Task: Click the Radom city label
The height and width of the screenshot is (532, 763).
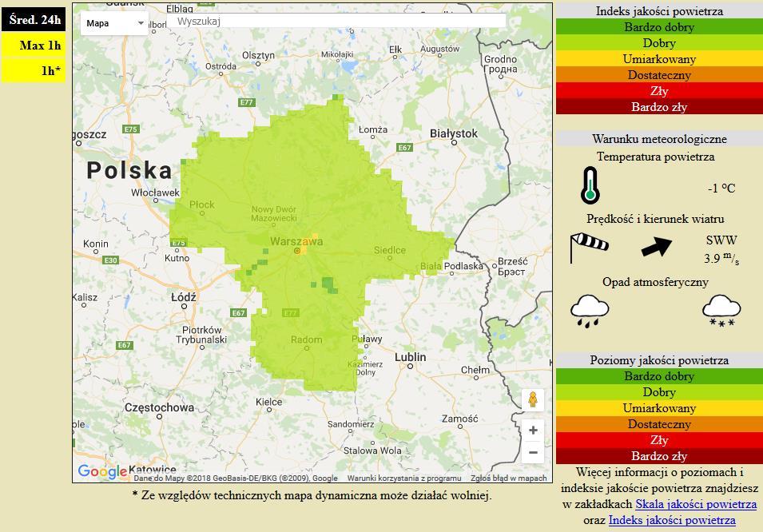Action: (307, 339)
